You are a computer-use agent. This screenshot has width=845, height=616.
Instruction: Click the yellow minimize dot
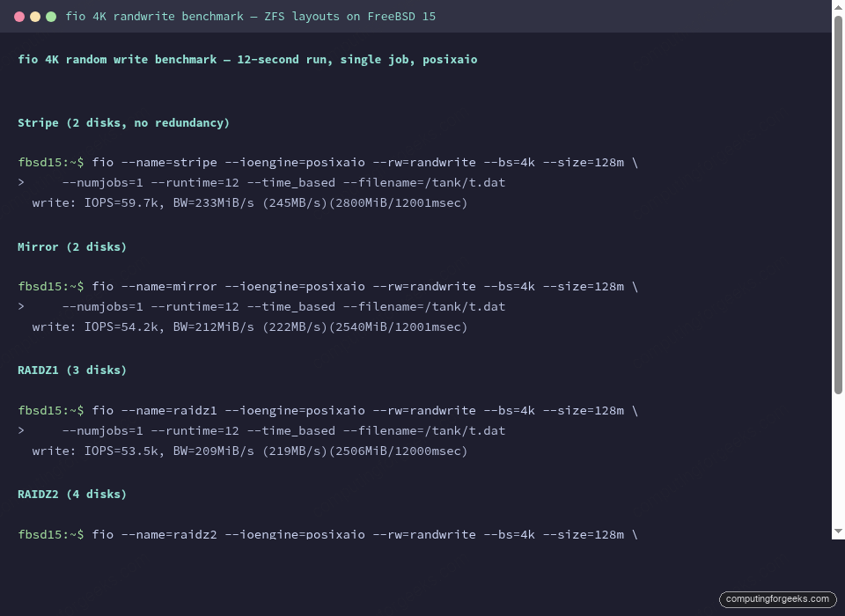[x=35, y=16]
